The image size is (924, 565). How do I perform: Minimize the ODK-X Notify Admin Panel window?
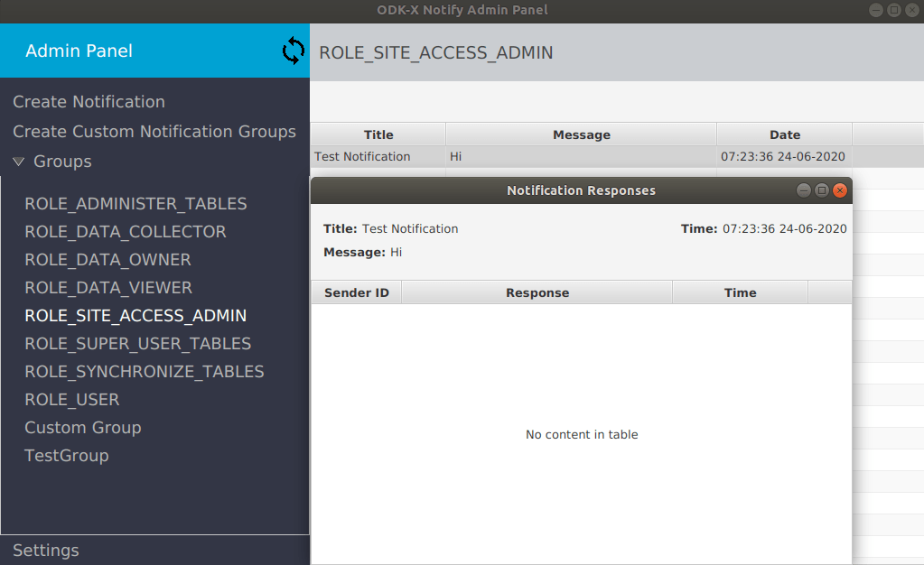(876, 10)
